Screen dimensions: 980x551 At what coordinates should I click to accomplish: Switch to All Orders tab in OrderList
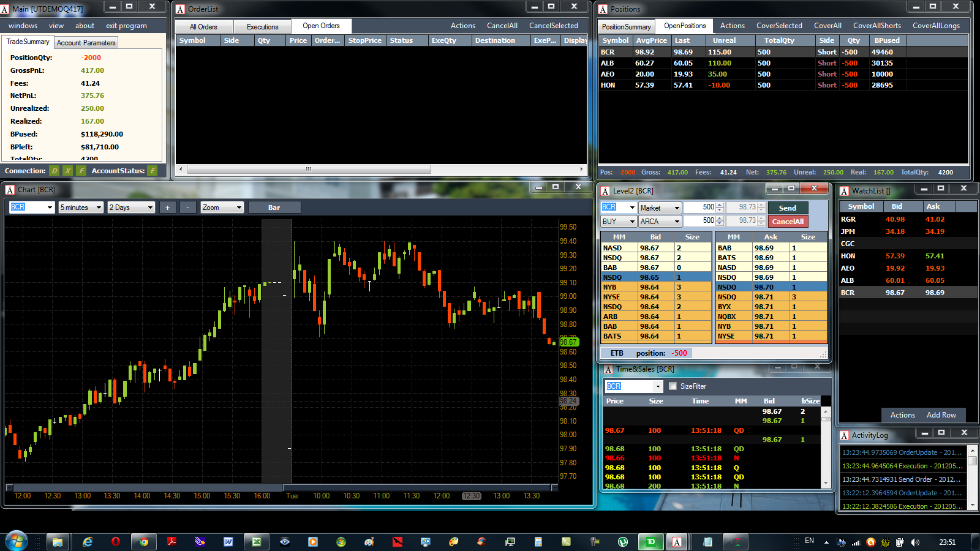click(x=203, y=27)
